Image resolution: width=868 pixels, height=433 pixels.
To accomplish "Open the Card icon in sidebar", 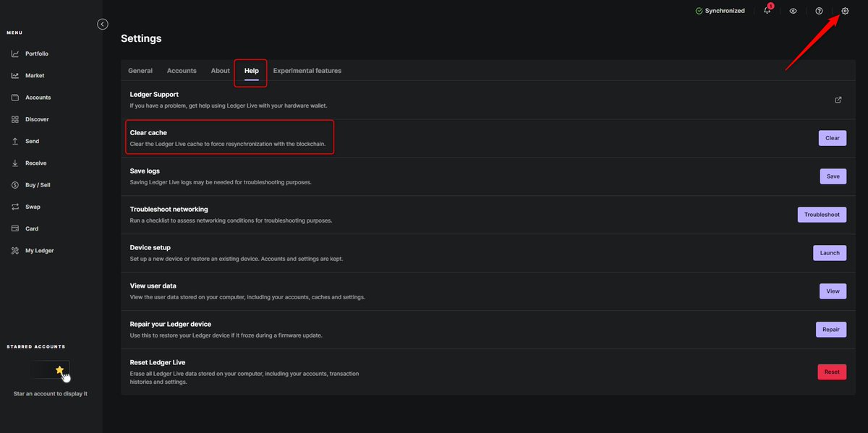I will coord(15,228).
